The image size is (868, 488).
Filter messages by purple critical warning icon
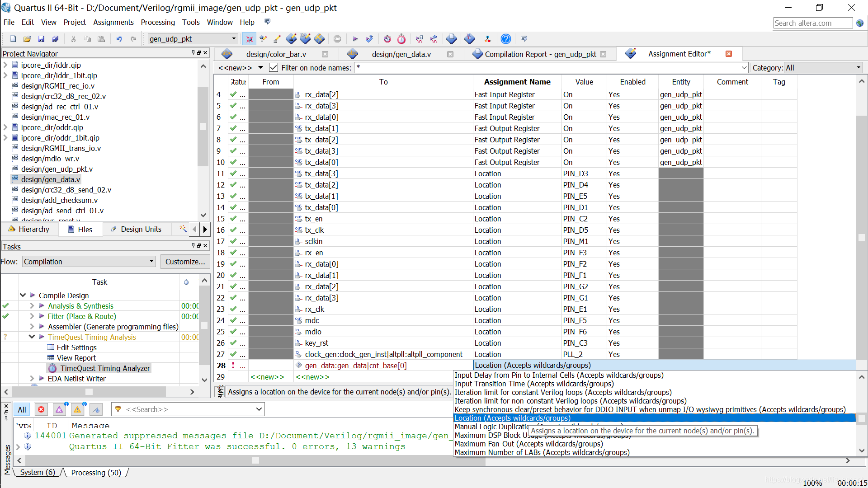click(59, 409)
